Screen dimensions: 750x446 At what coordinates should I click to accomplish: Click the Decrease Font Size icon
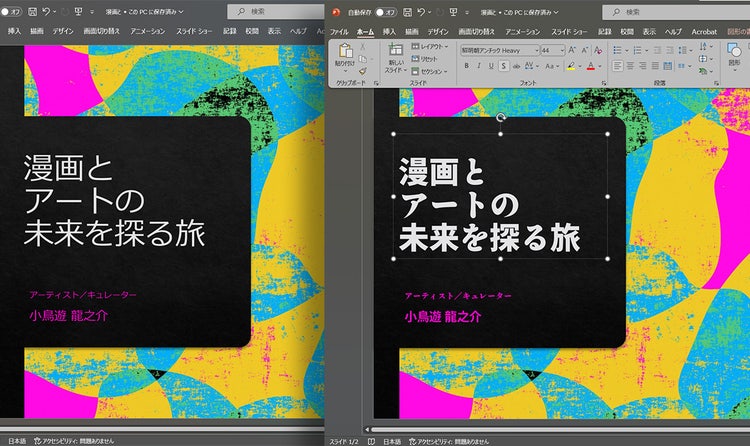(x=585, y=50)
